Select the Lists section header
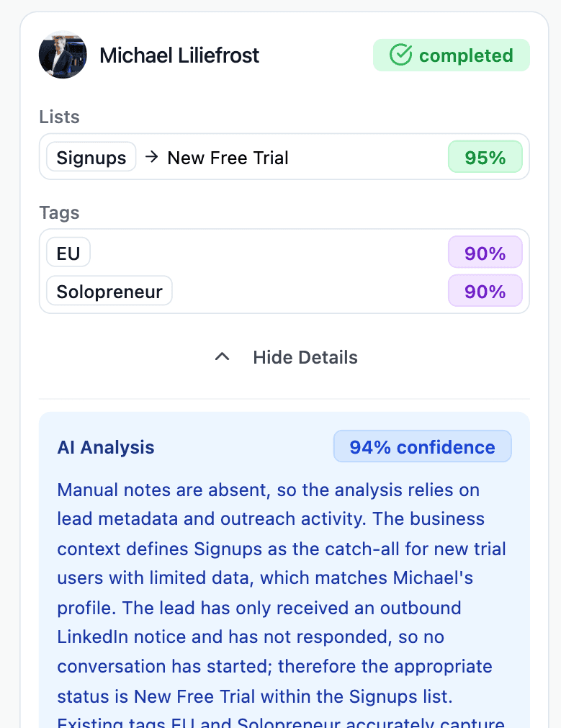The width and height of the screenshot is (561, 728). tap(59, 117)
